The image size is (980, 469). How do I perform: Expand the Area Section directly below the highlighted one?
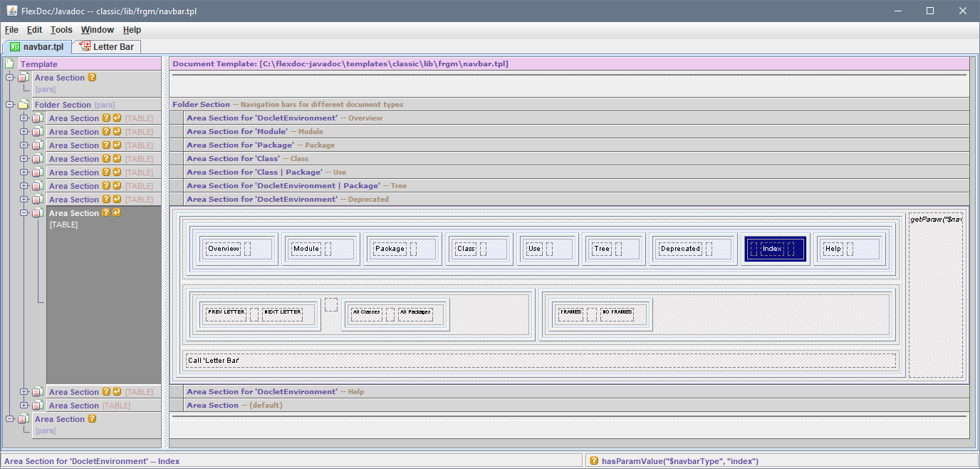pyautogui.click(x=24, y=392)
